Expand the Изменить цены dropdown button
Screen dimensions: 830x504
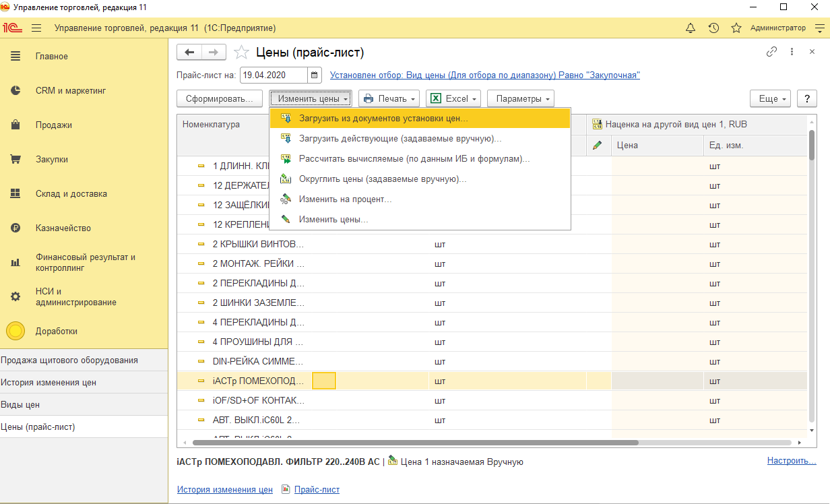pos(310,98)
